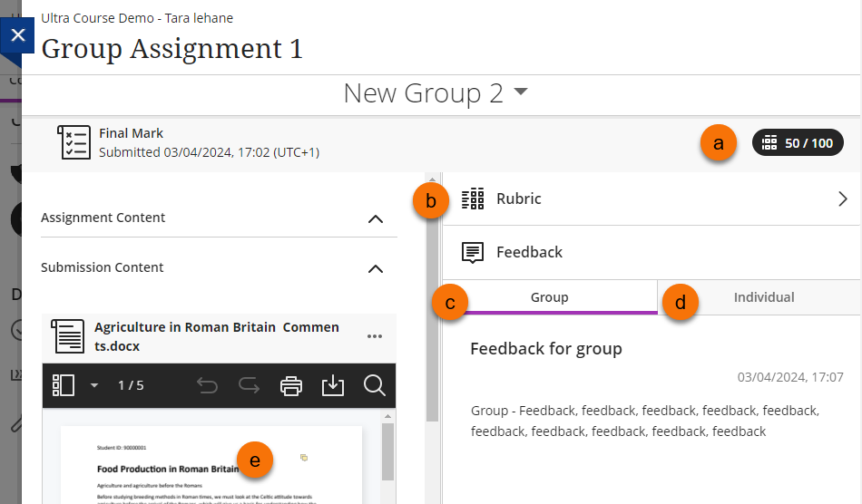Print the document using printer icon

(x=290, y=385)
